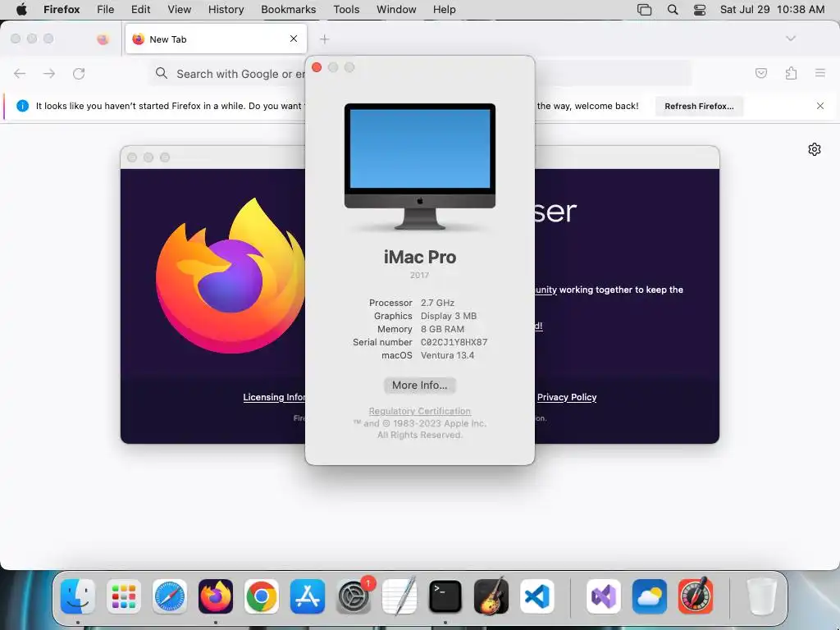Save page to Pocket

761,73
